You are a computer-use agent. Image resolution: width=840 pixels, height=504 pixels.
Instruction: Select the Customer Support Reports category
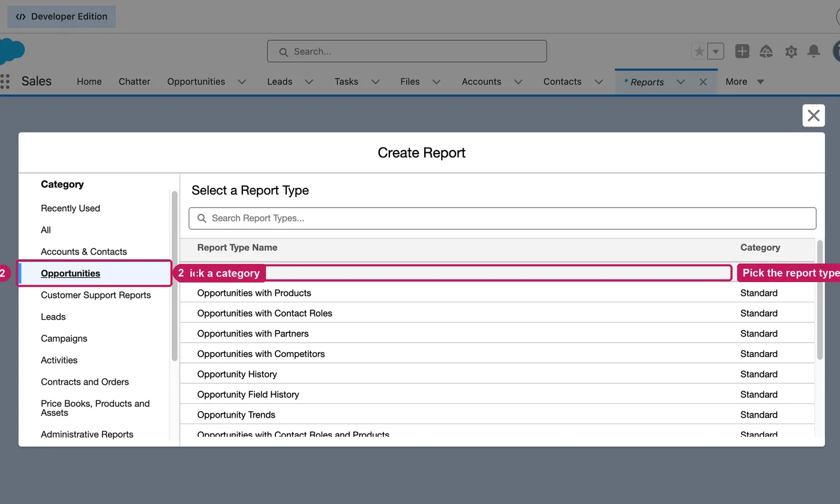(x=96, y=295)
